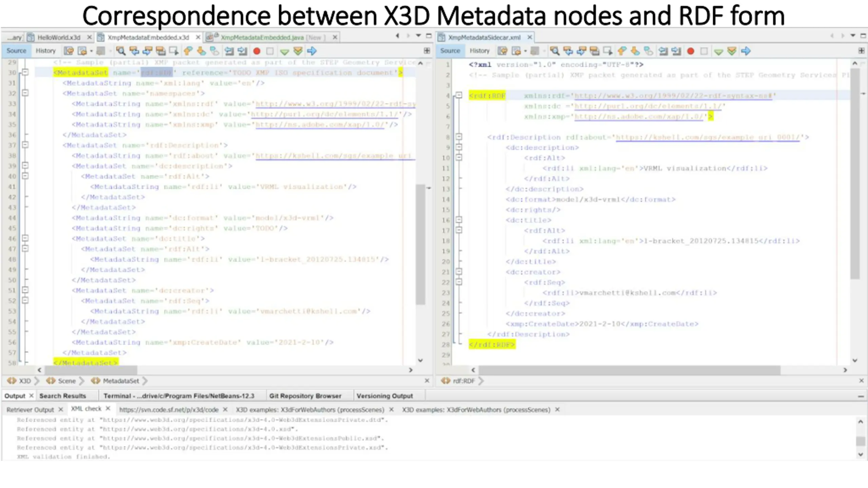Open document list dropdown in left editor tab bar

418,36
